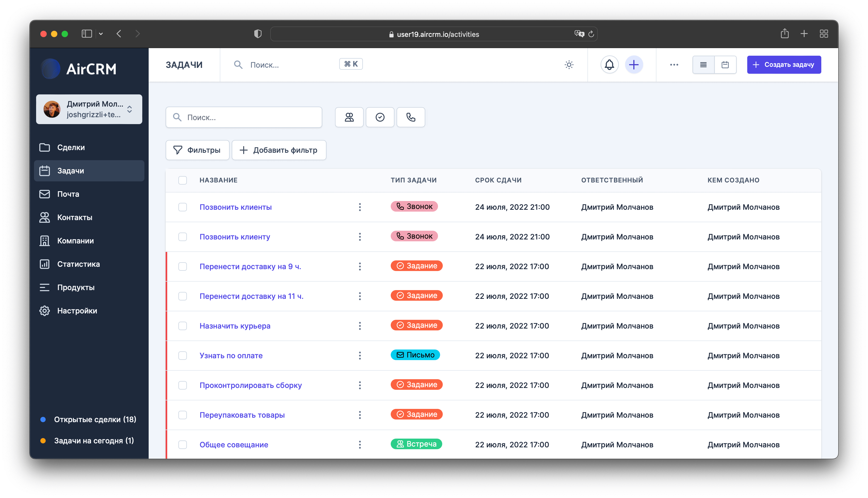Filter tasks using the checkmark task icon
Image resolution: width=868 pixels, height=498 pixels.
pos(380,117)
